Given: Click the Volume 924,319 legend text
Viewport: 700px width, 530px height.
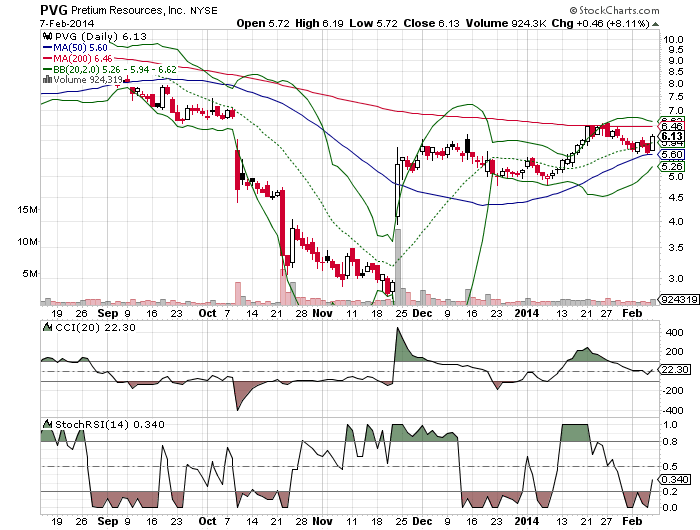Looking at the screenshot, I should (88, 79).
